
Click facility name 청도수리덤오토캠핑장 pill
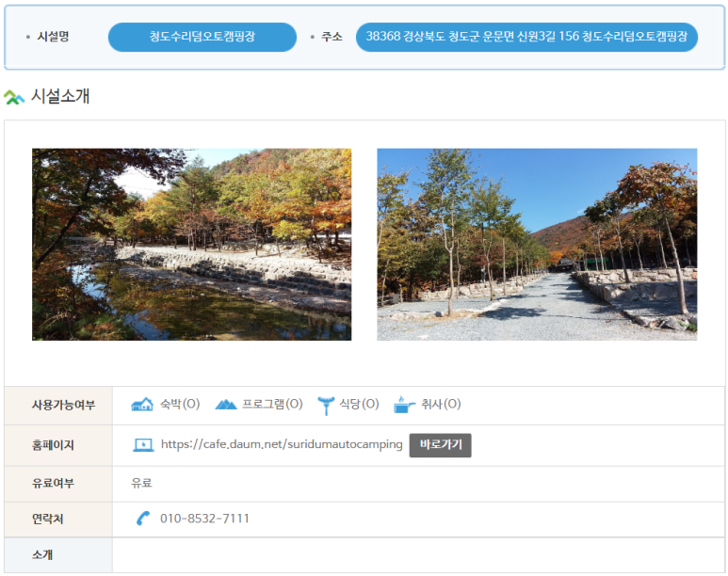click(x=202, y=37)
